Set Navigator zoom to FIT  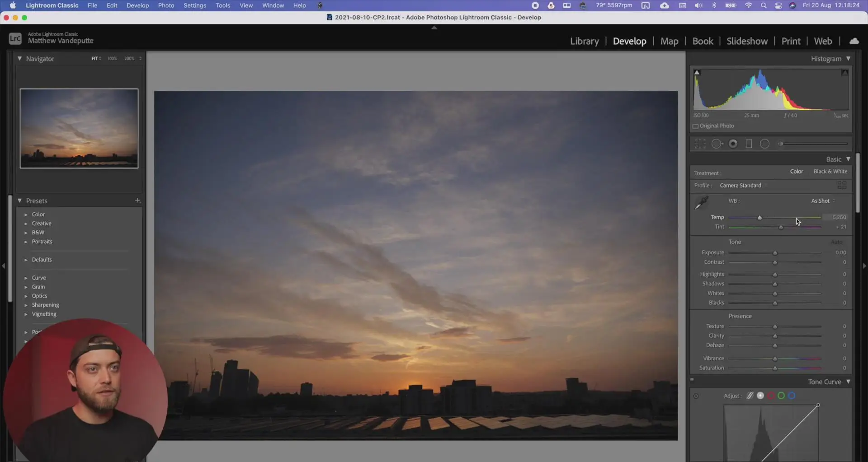(x=95, y=59)
